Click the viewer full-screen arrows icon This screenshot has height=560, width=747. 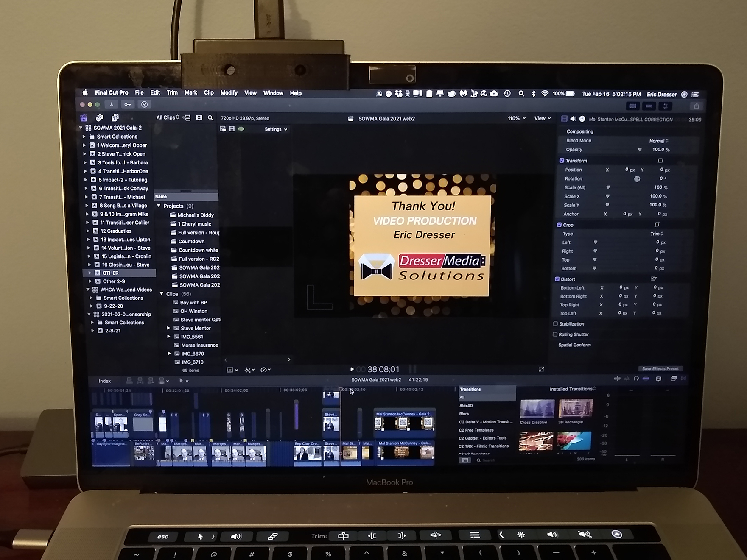tap(541, 370)
